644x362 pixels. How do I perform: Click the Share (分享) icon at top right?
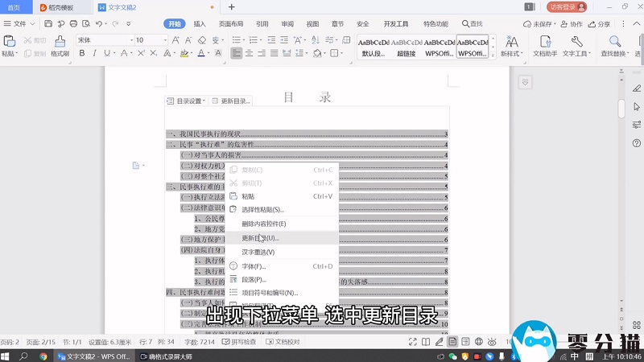[x=600, y=24]
